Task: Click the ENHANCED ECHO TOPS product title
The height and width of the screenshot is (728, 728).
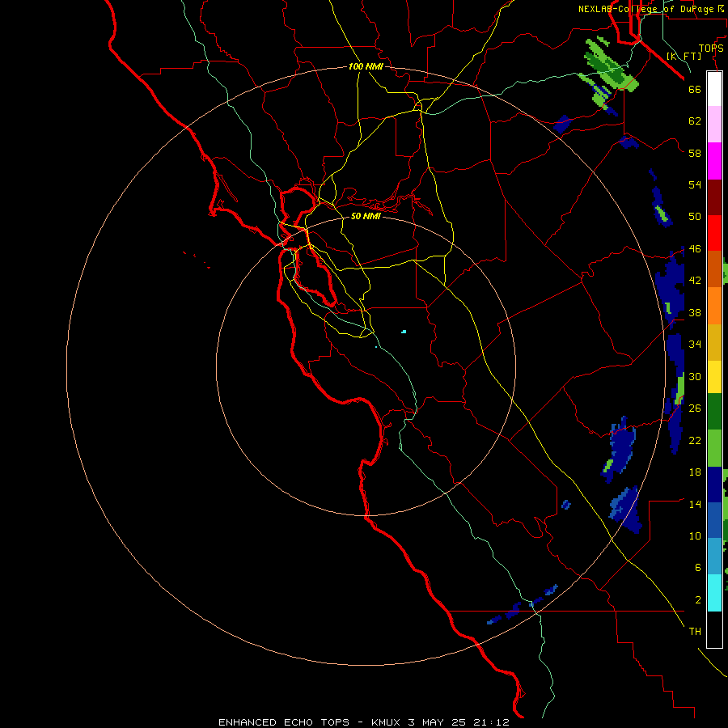Action: click(284, 722)
